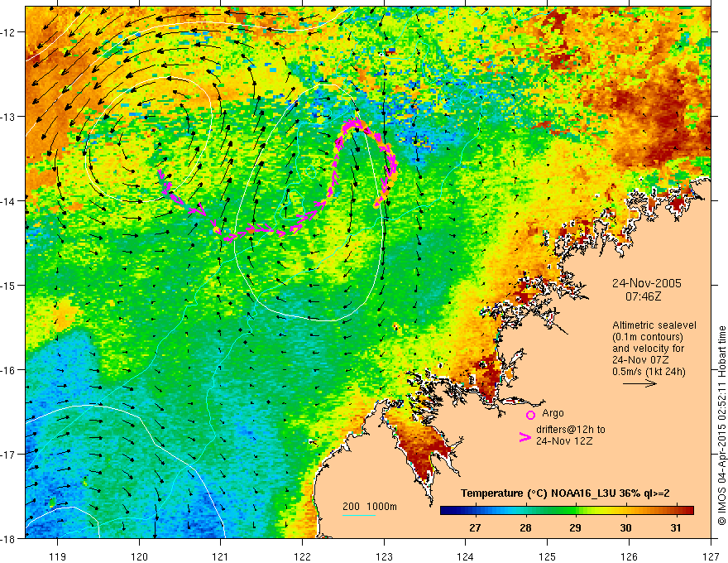Click the magenta drifter arrowhead legend symbol
Image resolution: width=728 pixels, height=563 pixels.
click(525, 437)
